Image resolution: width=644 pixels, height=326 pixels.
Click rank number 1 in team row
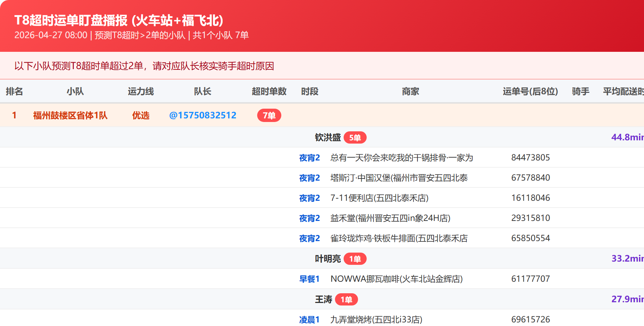click(x=14, y=115)
